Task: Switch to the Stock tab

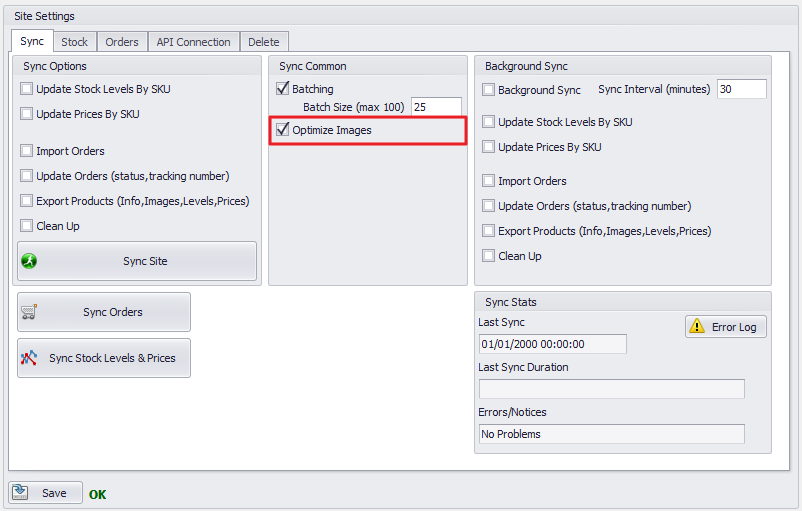Action: 74,42
